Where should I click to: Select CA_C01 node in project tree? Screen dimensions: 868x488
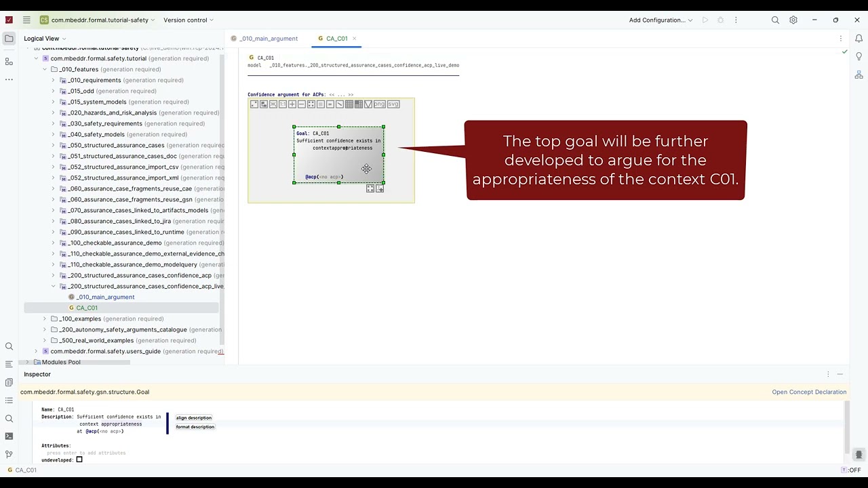click(x=86, y=308)
